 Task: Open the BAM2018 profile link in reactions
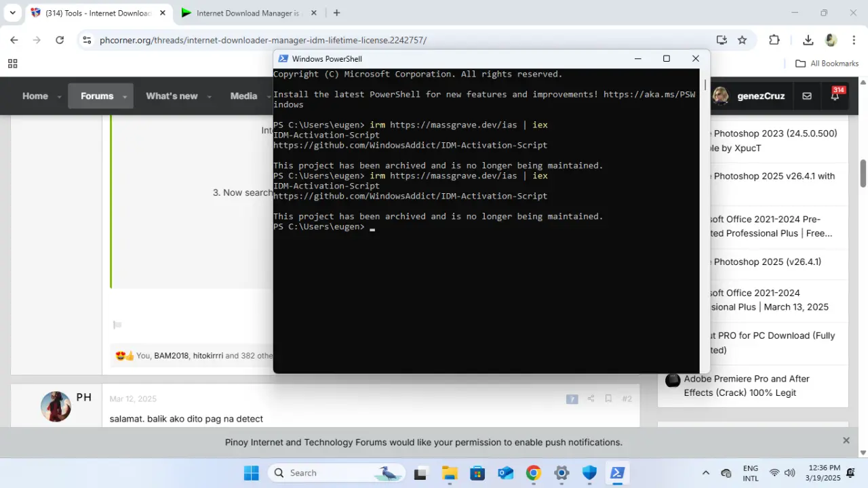coord(171,356)
